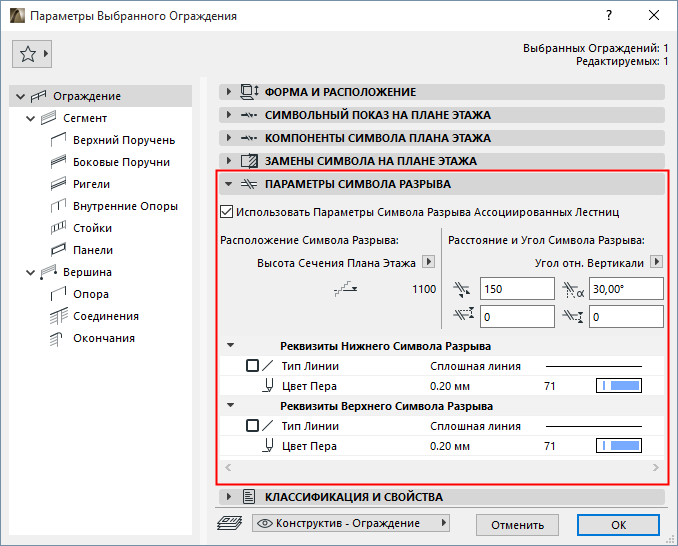Click the Соединения connections icon
Viewport: 678px width, 546px height.
pos(58,316)
